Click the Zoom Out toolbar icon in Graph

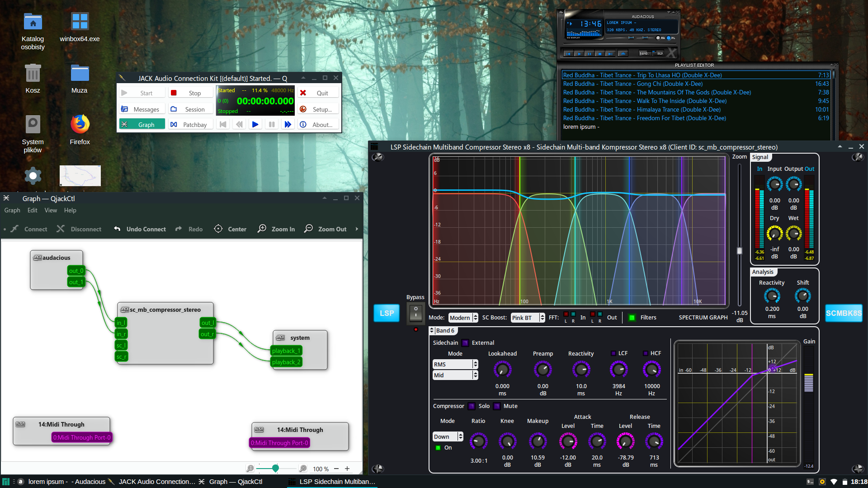click(x=308, y=229)
